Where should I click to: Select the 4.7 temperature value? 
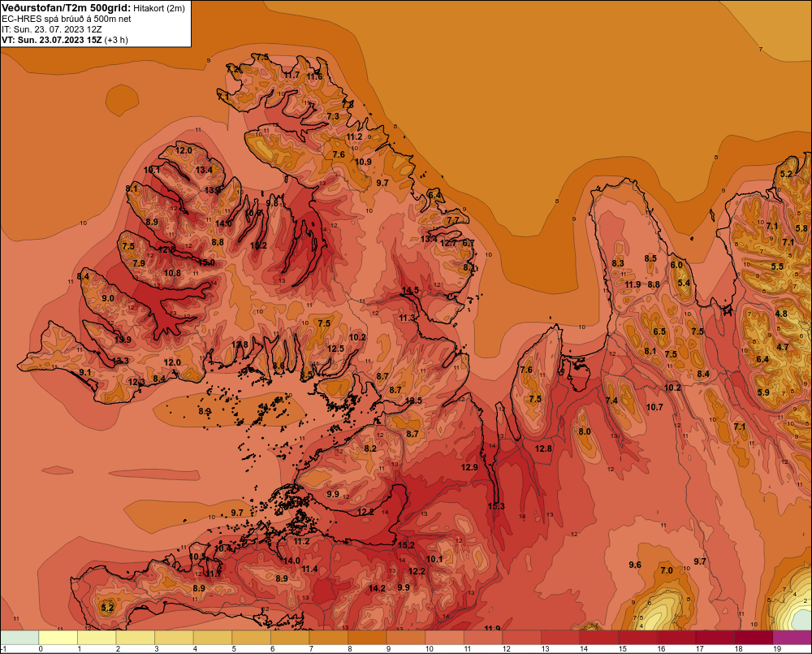pos(783,347)
